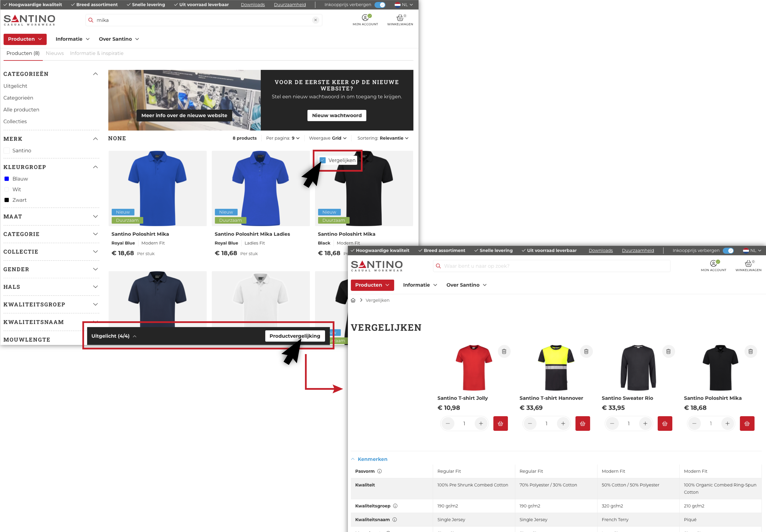Screen dimensions: 766x532
Task: Decrease quantity of T-shirt Hannover with minus
Action: [x=530, y=423]
